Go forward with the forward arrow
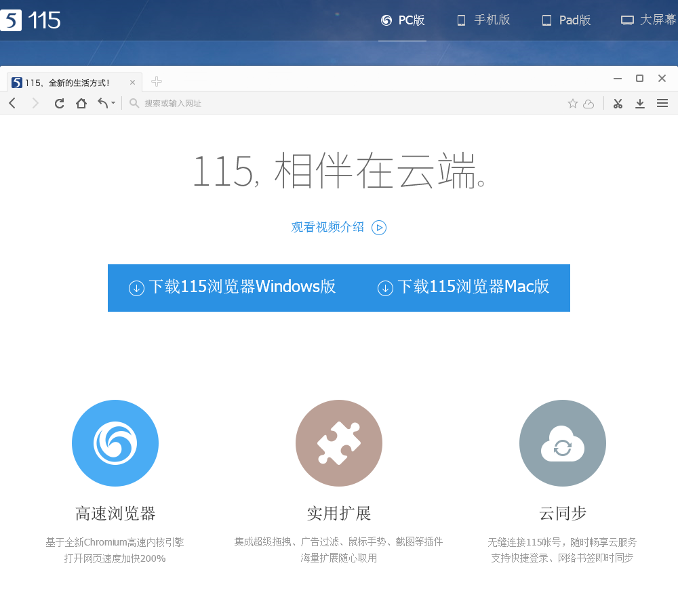Screen dimensions: 678x616 tap(35, 103)
